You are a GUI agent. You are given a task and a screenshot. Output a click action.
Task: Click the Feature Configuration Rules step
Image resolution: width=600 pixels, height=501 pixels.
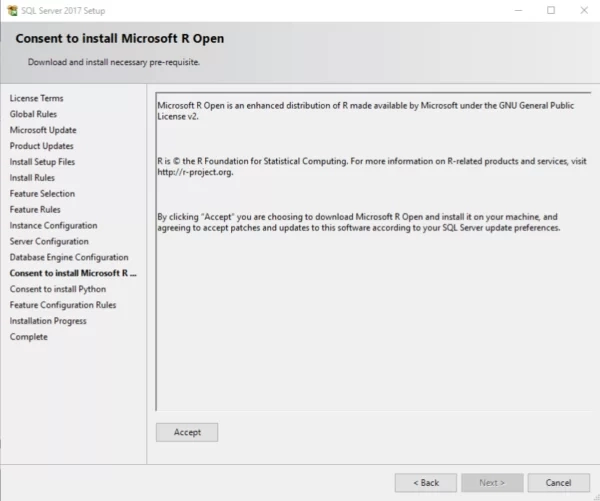click(x=63, y=305)
